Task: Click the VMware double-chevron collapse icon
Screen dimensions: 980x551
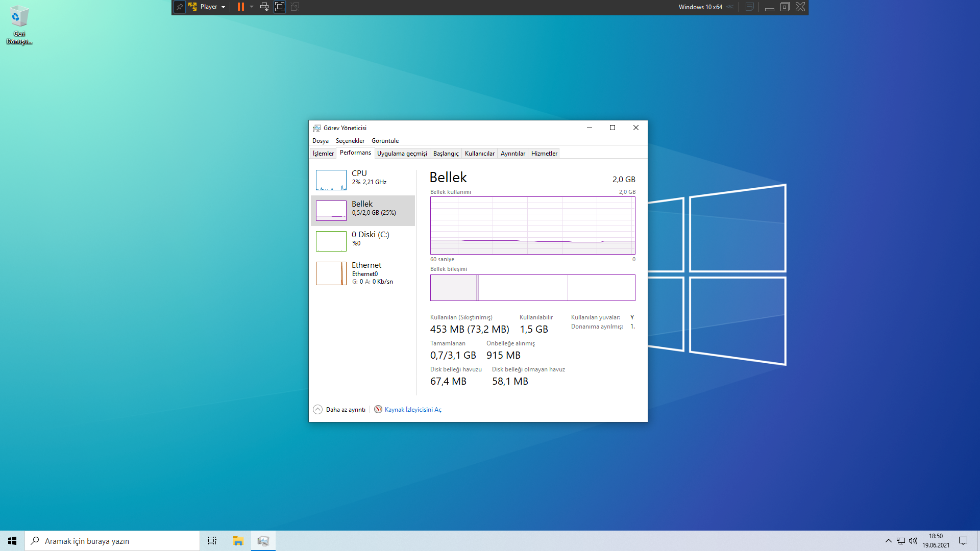Action: 730,7
